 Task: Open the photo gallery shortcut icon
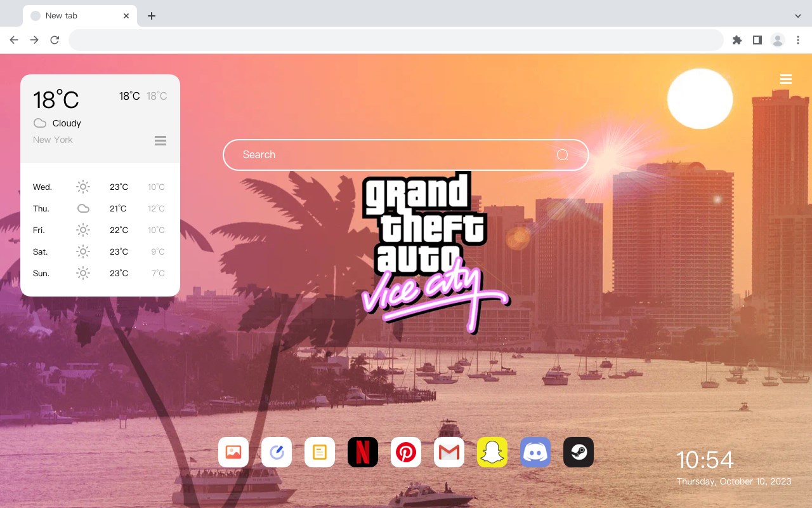pos(233,452)
